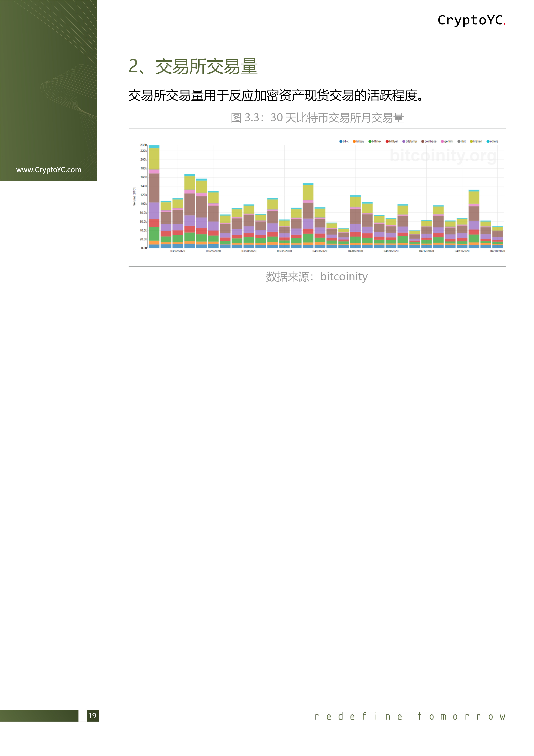The image size is (534, 756).
Task: Click the 233k peak y-axis value
Action: tap(143, 145)
